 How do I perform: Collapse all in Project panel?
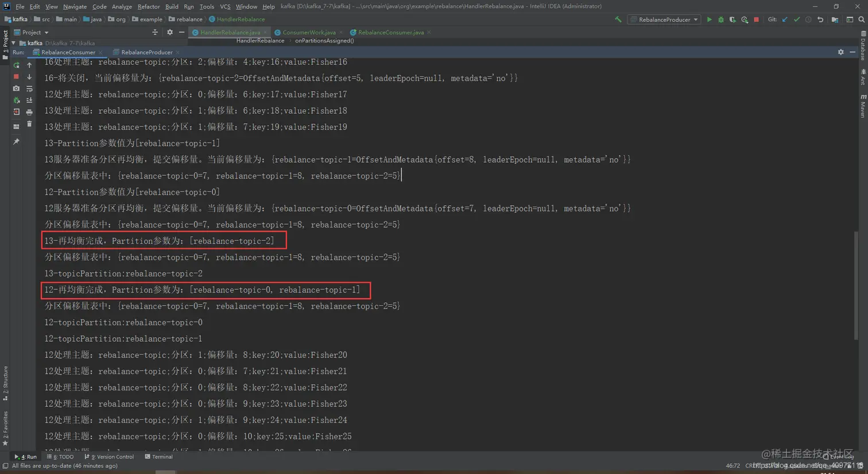pyautogui.click(x=155, y=32)
